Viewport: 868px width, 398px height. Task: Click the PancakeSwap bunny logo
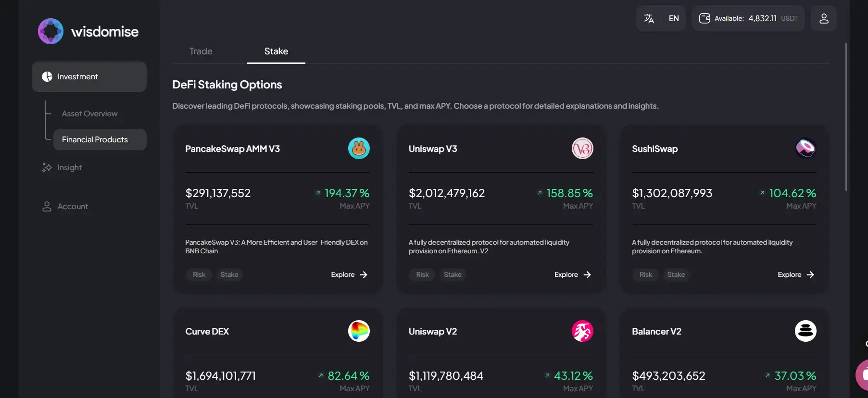pyautogui.click(x=359, y=149)
